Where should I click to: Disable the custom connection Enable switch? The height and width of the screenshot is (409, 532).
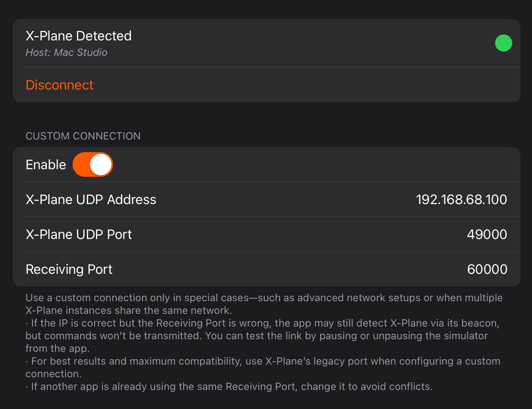(93, 164)
